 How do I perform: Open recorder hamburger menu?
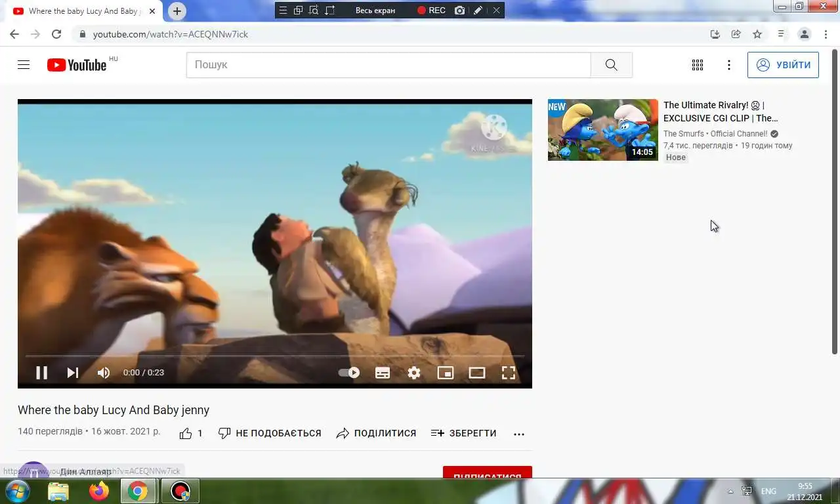(283, 10)
